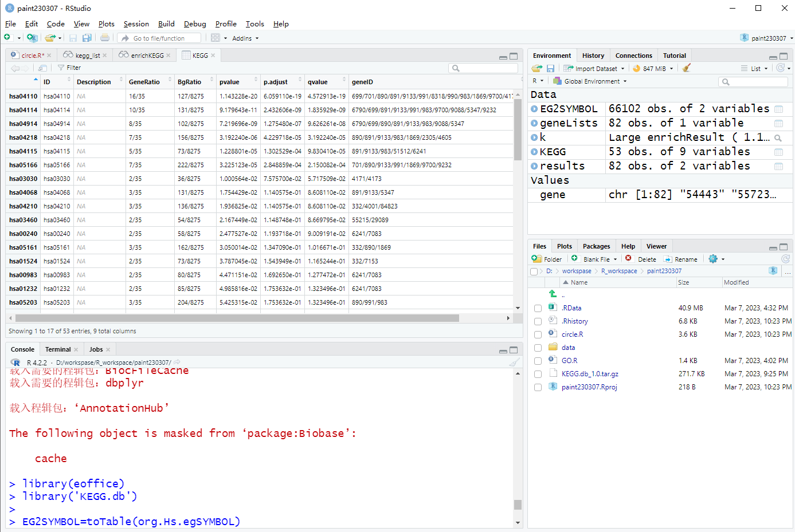Click the clear console broom icon
Image resolution: width=795 pixels, height=532 pixels.
tap(514, 362)
